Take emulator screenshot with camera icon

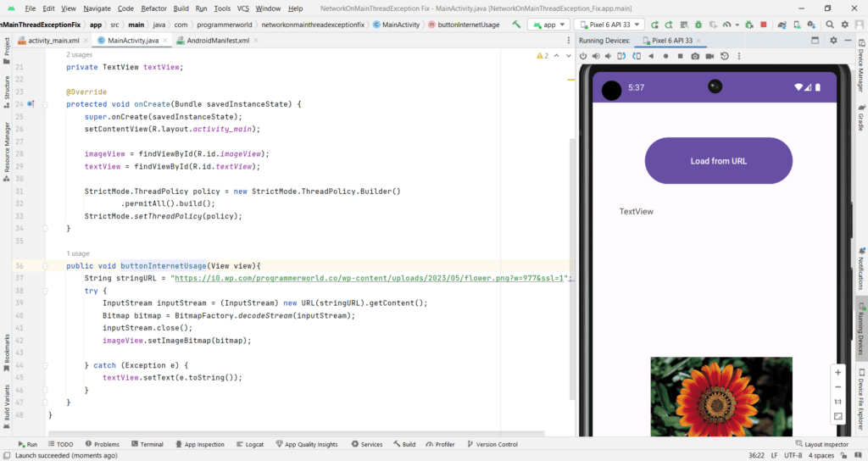(x=695, y=56)
